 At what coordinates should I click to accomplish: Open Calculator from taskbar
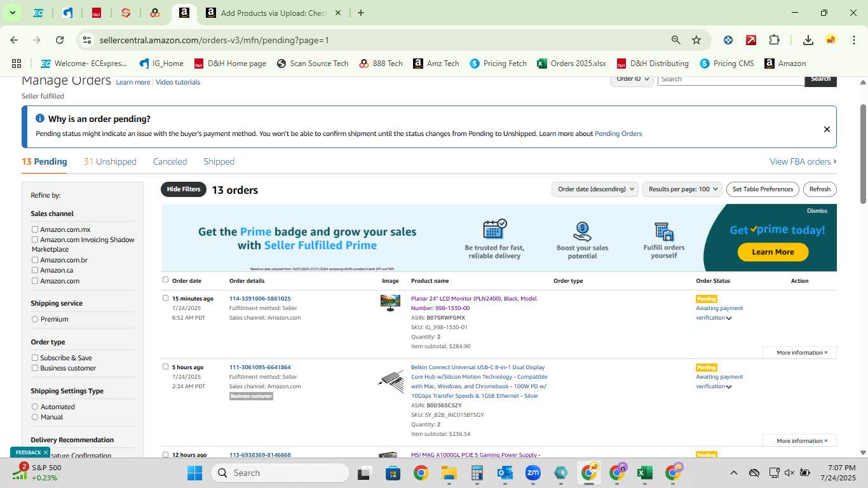(x=477, y=473)
